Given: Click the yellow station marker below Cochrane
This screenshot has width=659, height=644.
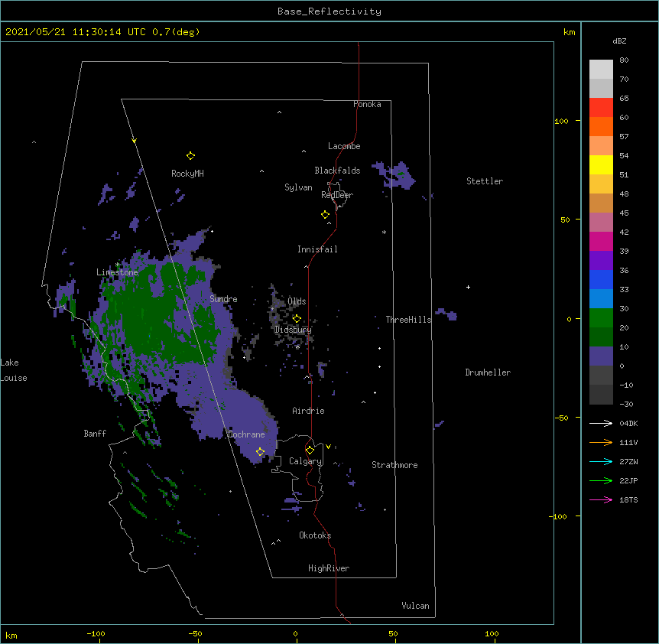Looking at the screenshot, I should (x=260, y=452).
